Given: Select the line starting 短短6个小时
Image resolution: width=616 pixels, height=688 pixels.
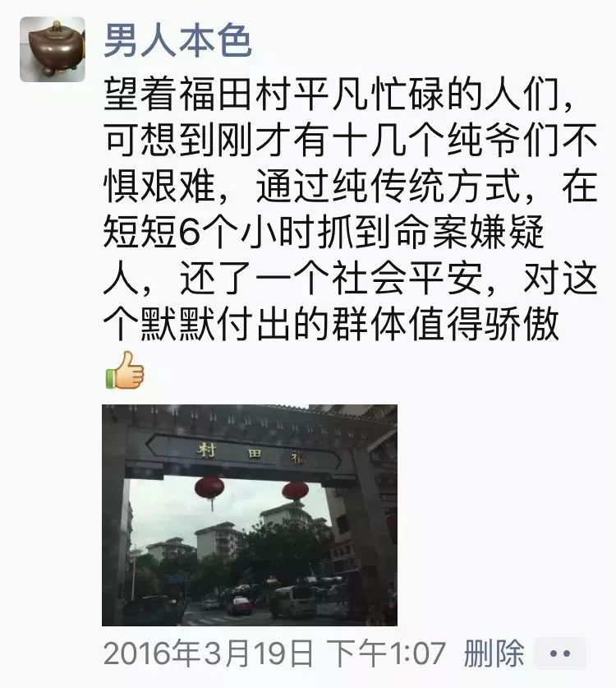Looking at the screenshot, I should click(324, 233).
